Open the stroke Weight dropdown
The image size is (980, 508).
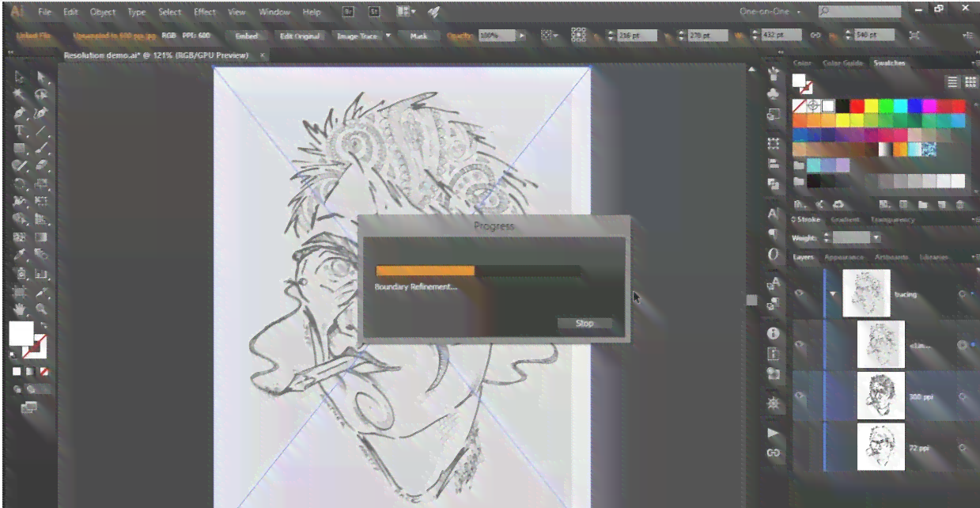(x=876, y=237)
